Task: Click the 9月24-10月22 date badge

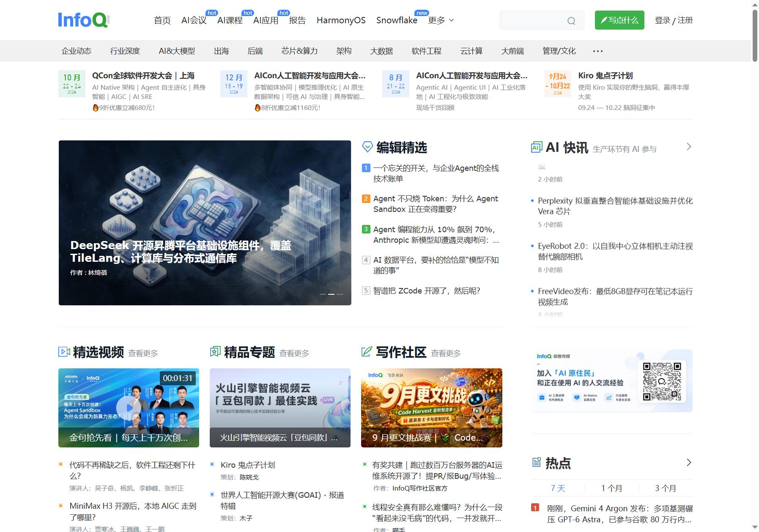Action: pos(558,84)
